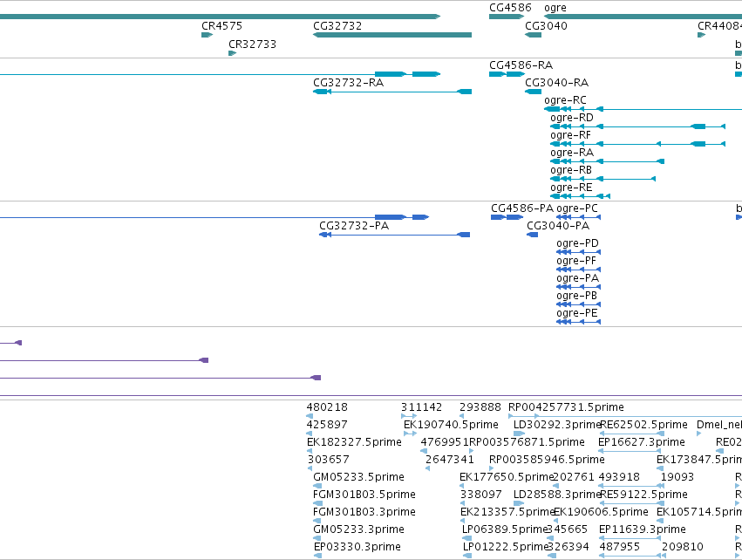Open the ogre-RD transcript label
742x560 pixels.
pos(572,118)
